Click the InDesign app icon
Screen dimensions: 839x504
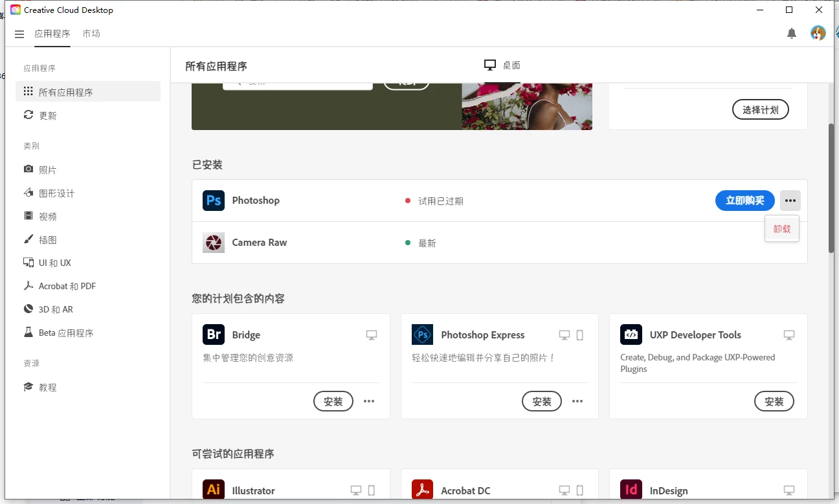(631, 490)
